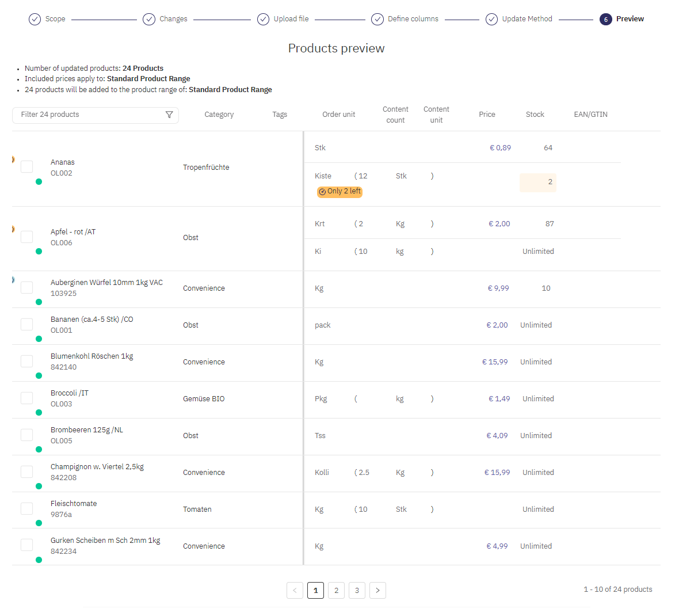Click the Only 2 left badge

click(x=339, y=191)
